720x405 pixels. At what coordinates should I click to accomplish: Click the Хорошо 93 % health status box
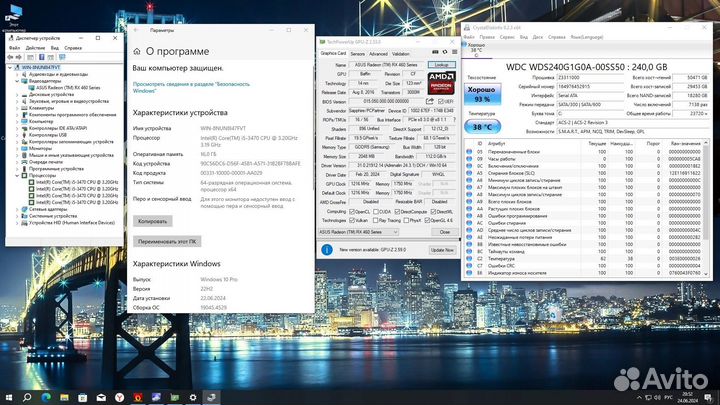coord(482,94)
